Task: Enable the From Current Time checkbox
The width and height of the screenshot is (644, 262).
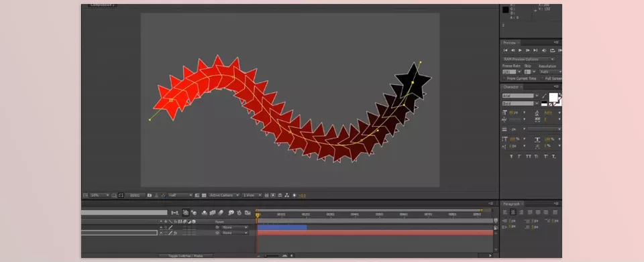Action: point(504,78)
